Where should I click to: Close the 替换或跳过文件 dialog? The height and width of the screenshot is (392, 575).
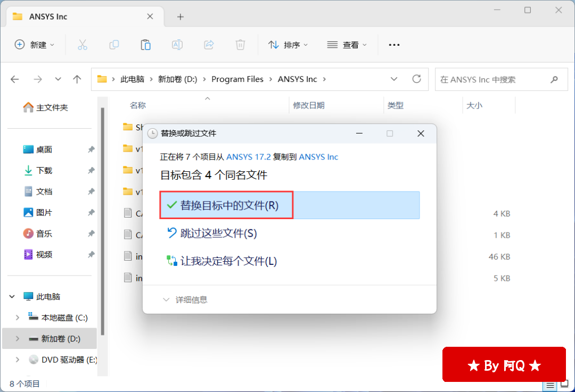coord(421,134)
